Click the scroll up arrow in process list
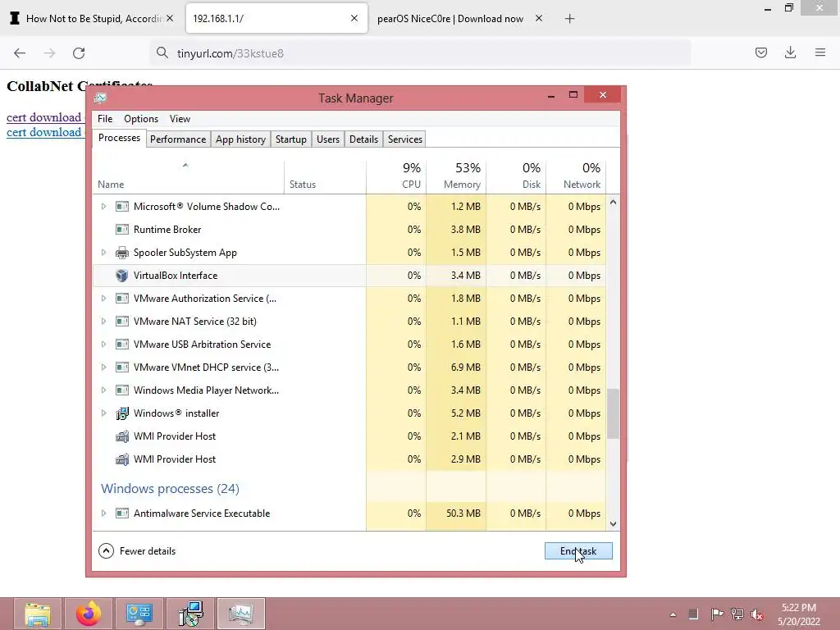840x630 pixels. coord(614,203)
